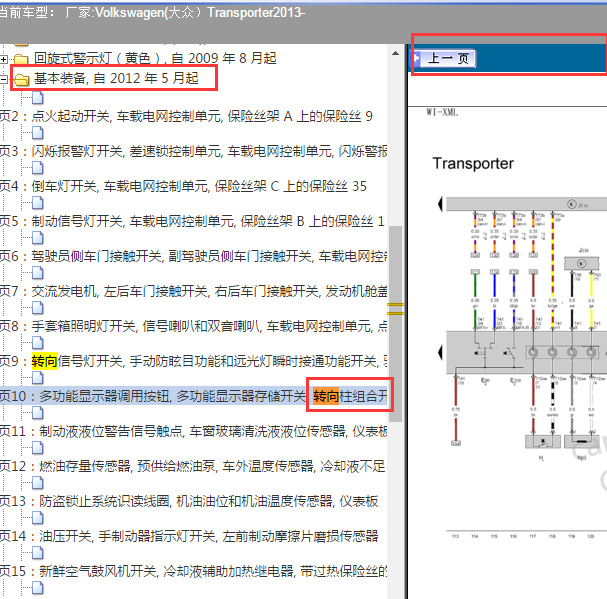The height and width of the screenshot is (599, 607).
Task: Select 页10: 多功能显示器调用按钮 row
Action: tap(194, 396)
